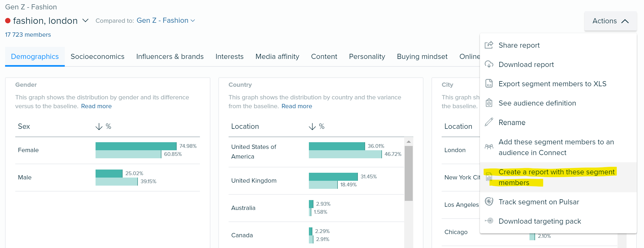
Task: Click the Female 74.98% bar
Action: point(136,146)
